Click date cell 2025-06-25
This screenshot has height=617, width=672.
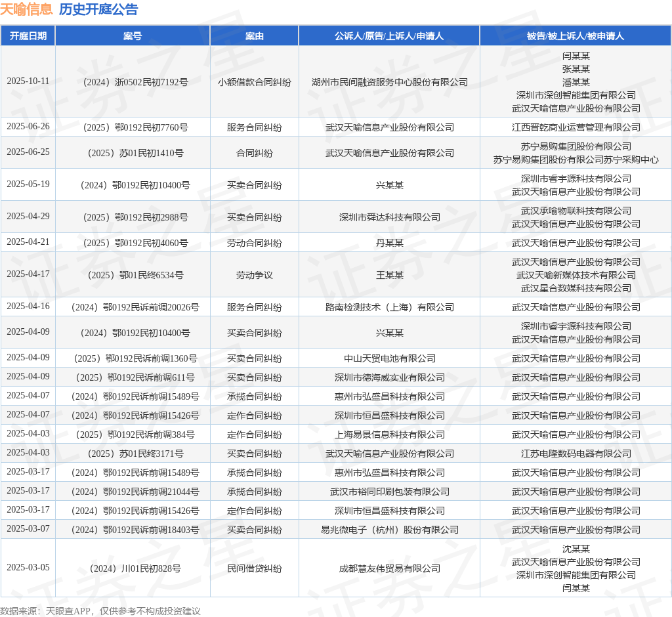point(28,152)
